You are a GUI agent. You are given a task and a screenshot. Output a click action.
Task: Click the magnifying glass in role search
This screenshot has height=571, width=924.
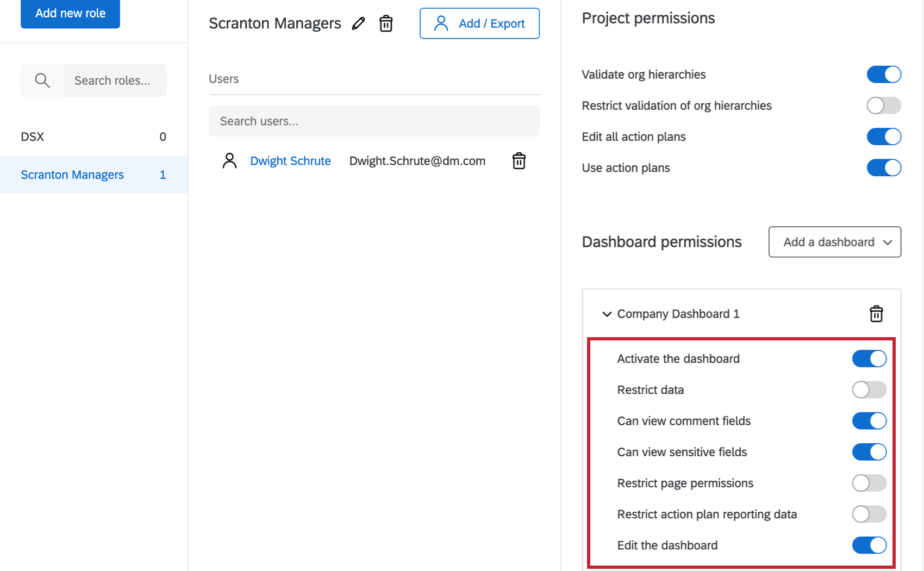(42, 80)
